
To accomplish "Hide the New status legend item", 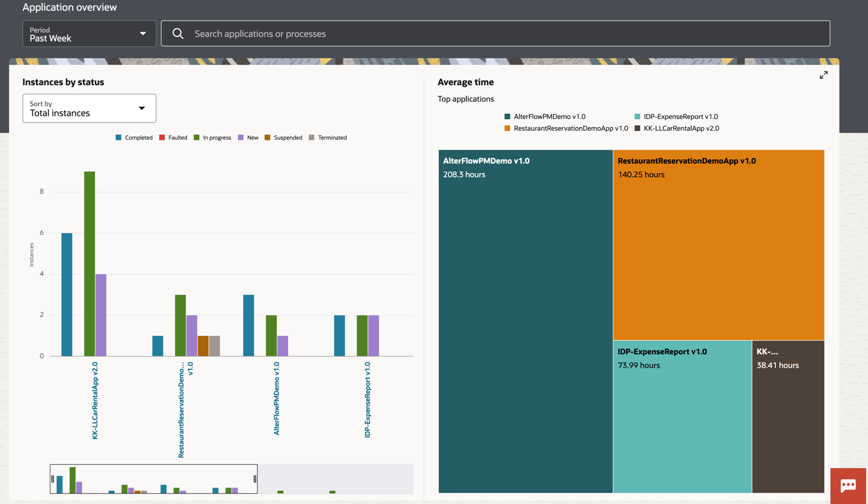I will coord(248,138).
